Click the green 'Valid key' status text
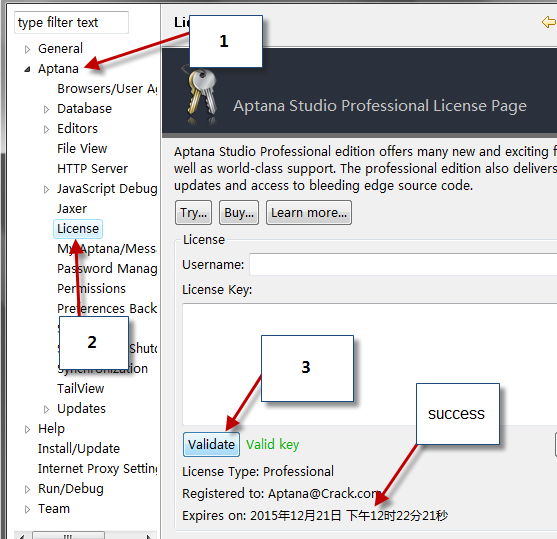 pos(272,444)
